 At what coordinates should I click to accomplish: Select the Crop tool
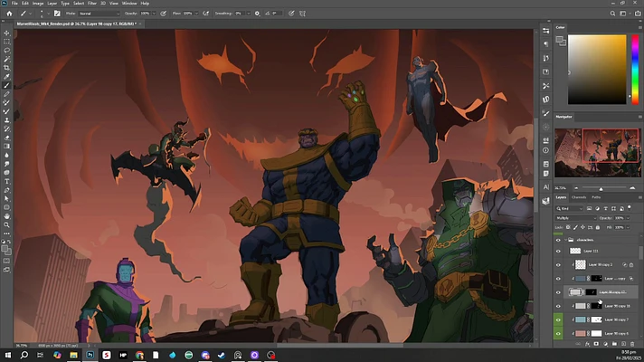point(6,68)
